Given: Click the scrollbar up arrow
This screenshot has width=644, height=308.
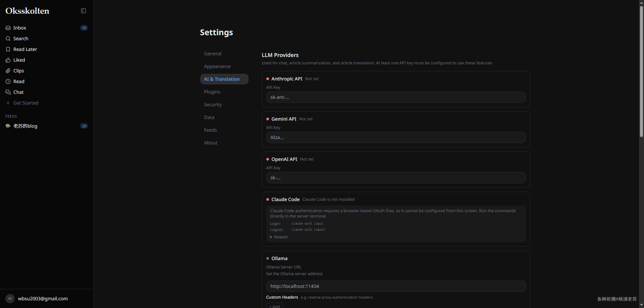Looking at the screenshot, I should click(641, 2).
